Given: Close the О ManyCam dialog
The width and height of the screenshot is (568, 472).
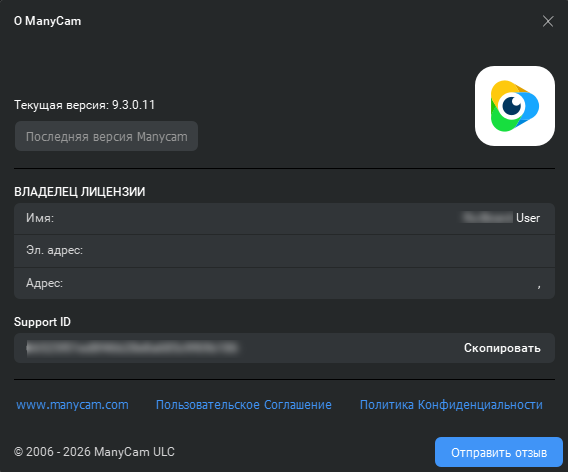Looking at the screenshot, I should tap(548, 21).
